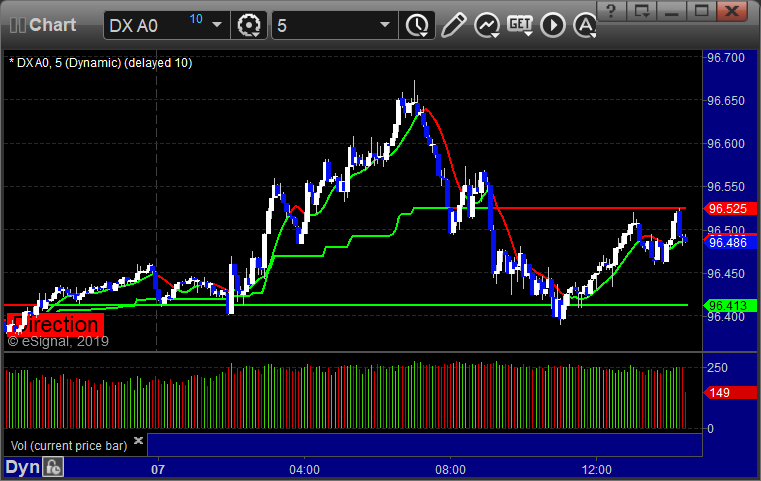This screenshot has width=761, height=481.
Task: Click the blue 96.486 price marker
Action: tap(729, 243)
